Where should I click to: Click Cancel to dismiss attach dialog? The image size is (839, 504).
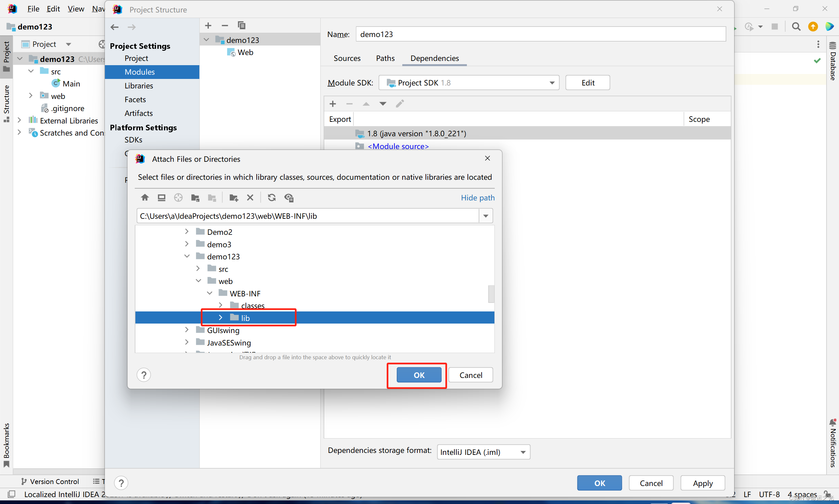[471, 375]
